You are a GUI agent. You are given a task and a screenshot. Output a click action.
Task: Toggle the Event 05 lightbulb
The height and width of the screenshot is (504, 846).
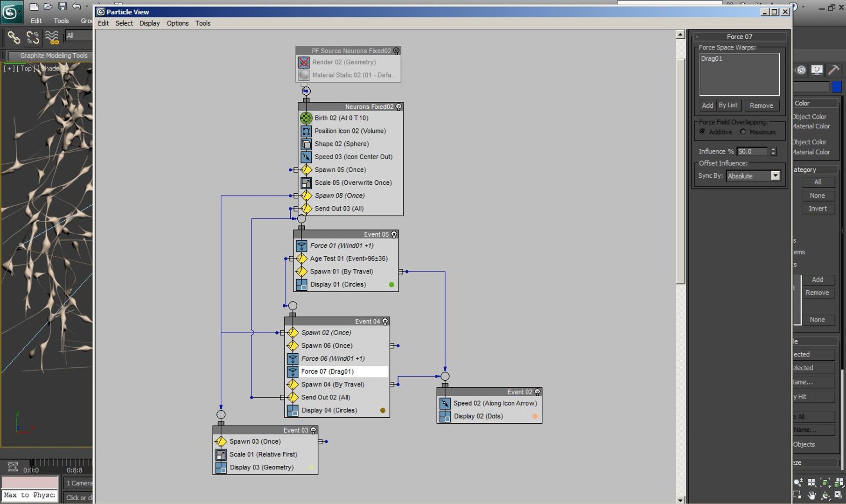click(394, 234)
